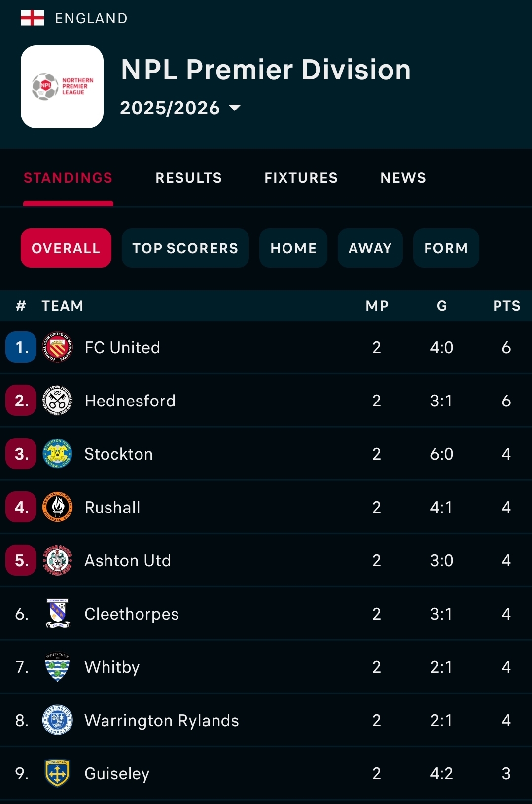The height and width of the screenshot is (804, 532).
Task: Tap the Guiseley crest icon
Action: (x=58, y=773)
